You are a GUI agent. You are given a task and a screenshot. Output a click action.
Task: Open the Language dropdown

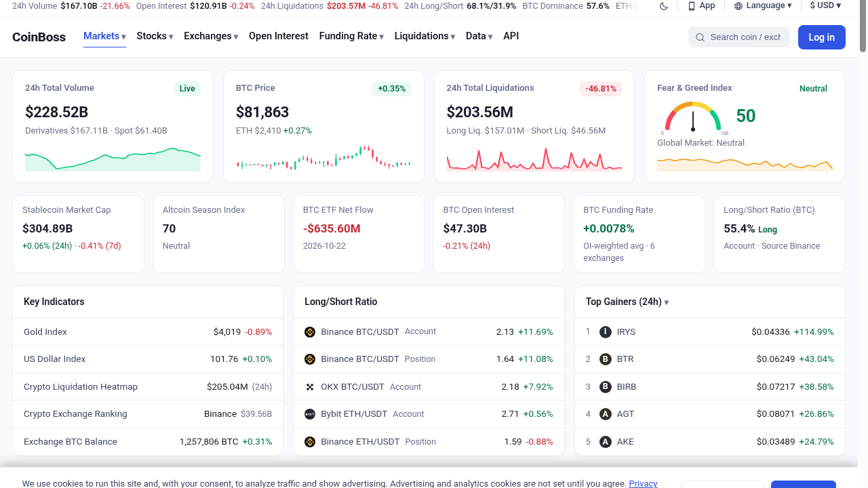763,5
